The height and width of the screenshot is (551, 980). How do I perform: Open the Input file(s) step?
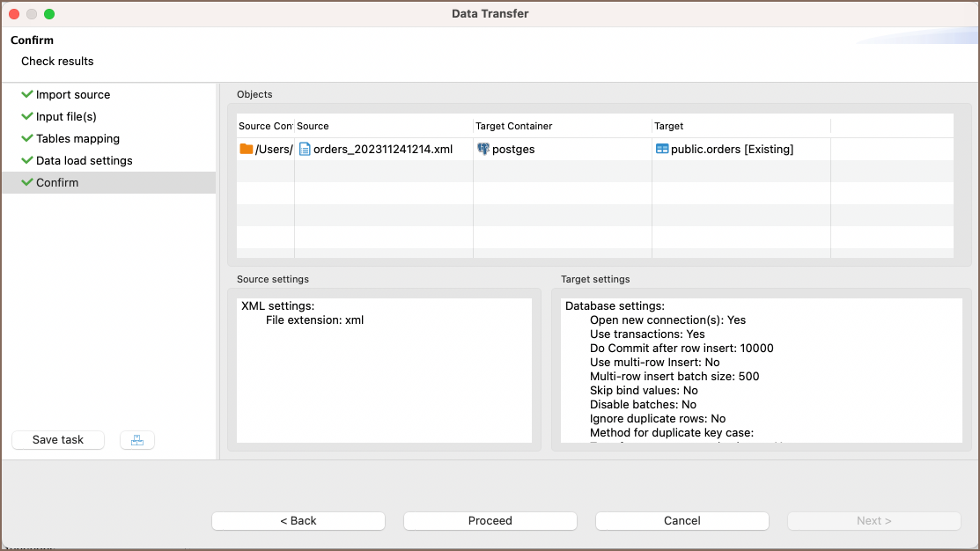click(x=66, y=117)
